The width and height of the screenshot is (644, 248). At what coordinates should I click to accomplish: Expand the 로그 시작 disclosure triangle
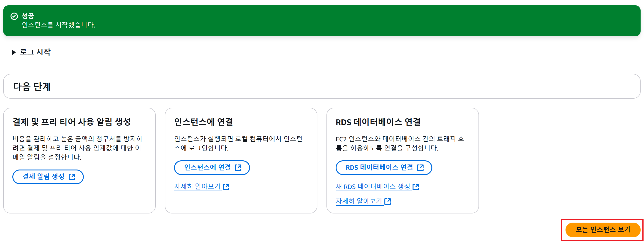(14, 52)
